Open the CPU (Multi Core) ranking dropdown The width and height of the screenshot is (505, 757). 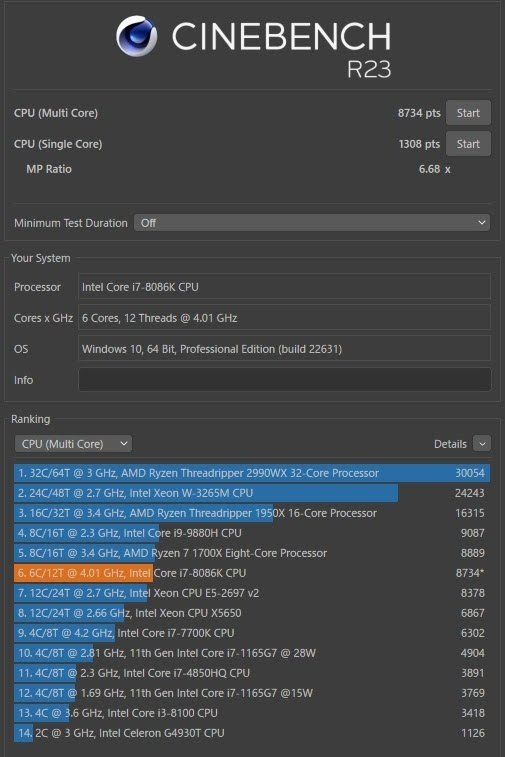73,444
